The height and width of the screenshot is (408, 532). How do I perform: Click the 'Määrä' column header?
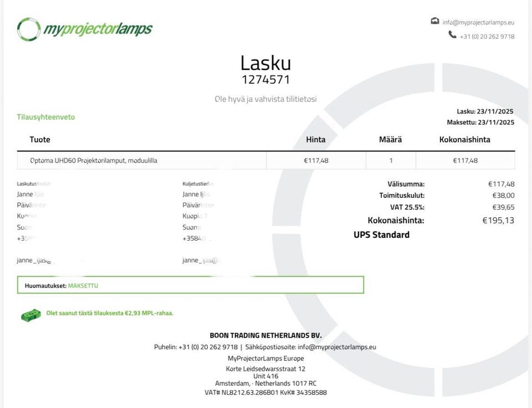[x=391, y=140]
